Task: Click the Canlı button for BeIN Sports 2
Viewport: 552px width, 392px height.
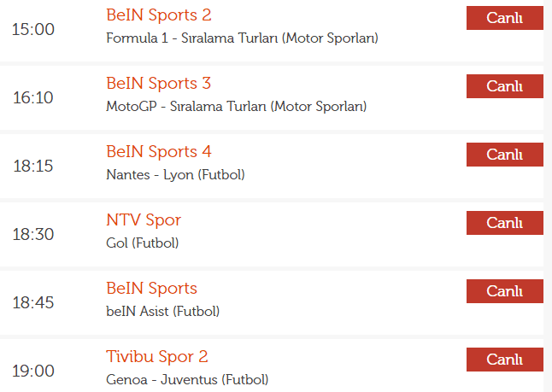Action: [504, 18]
